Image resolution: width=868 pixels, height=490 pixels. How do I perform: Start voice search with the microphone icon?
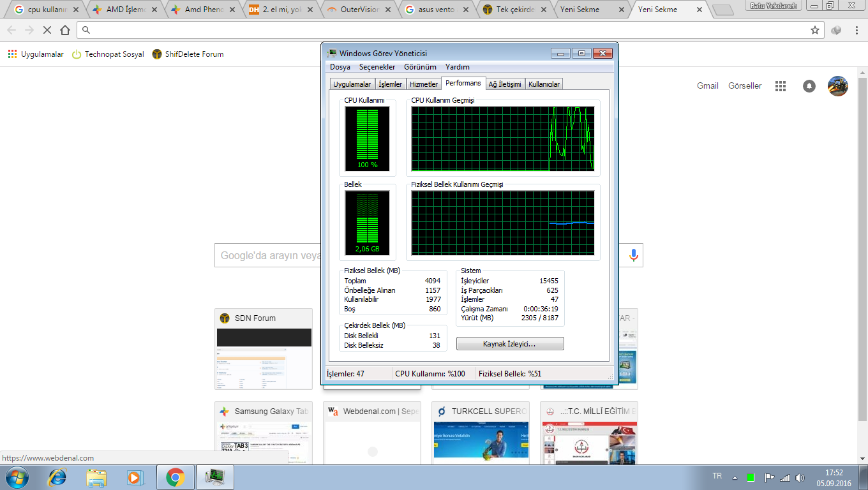[x=633, y=255]
